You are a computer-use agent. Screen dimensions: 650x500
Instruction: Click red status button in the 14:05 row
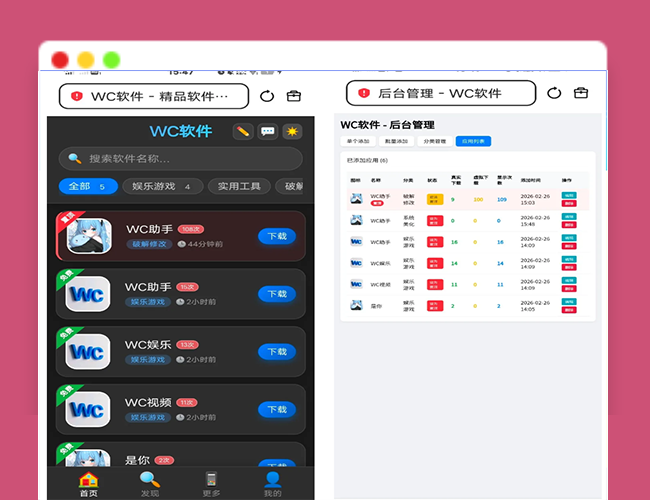[435, 306]
